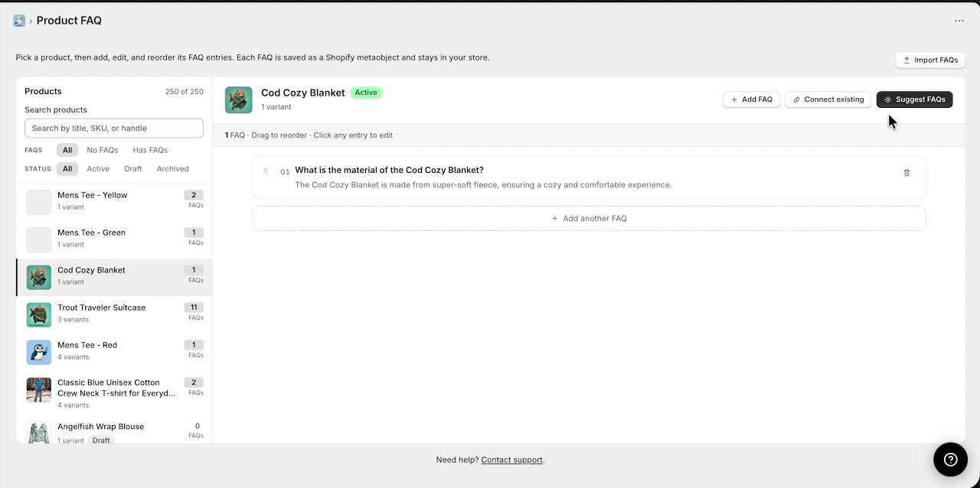Select the All filter under Status
Viewport: 980px width, 488px height.
pyautogui.click(x=67, y=169)
